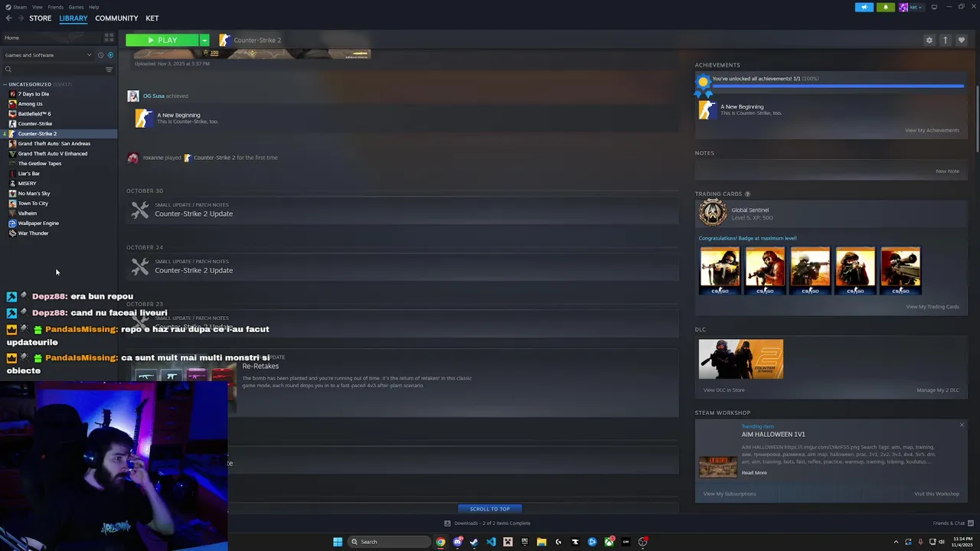
Task: Click the SCROLL TO TOP button
Action: 490,509
